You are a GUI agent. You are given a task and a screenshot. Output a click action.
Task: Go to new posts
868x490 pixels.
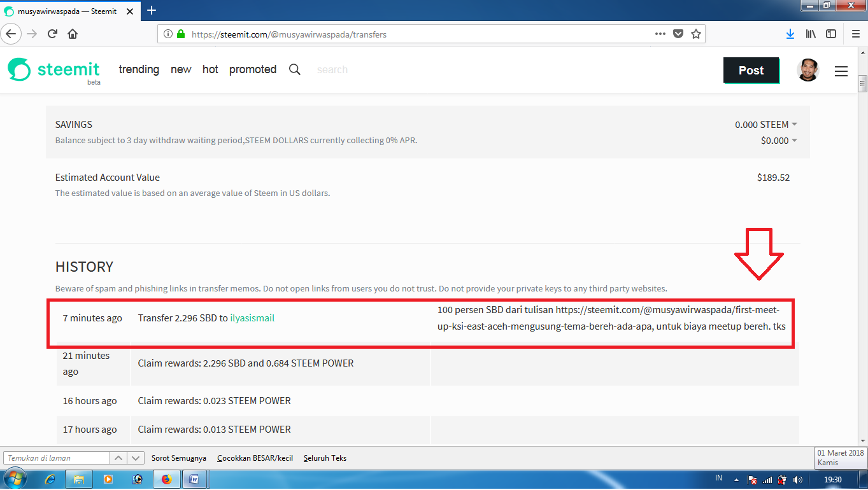181,69
